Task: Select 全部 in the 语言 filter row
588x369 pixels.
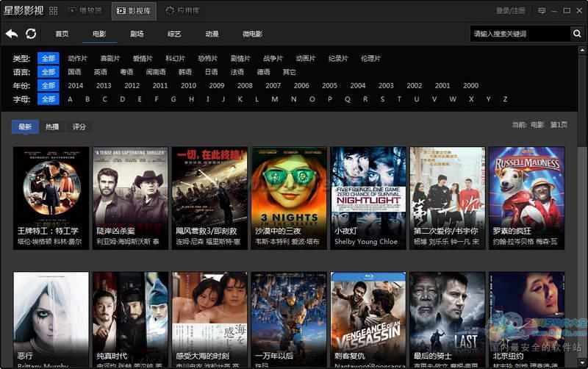Action: coord(49,71)
